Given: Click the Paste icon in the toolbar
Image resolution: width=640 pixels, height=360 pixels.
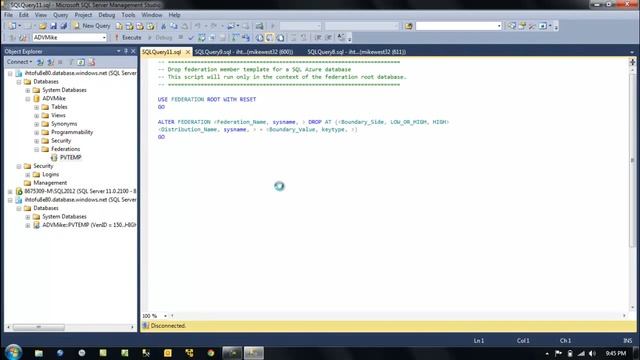Looking at the screenshot, I should coord(184,26).
